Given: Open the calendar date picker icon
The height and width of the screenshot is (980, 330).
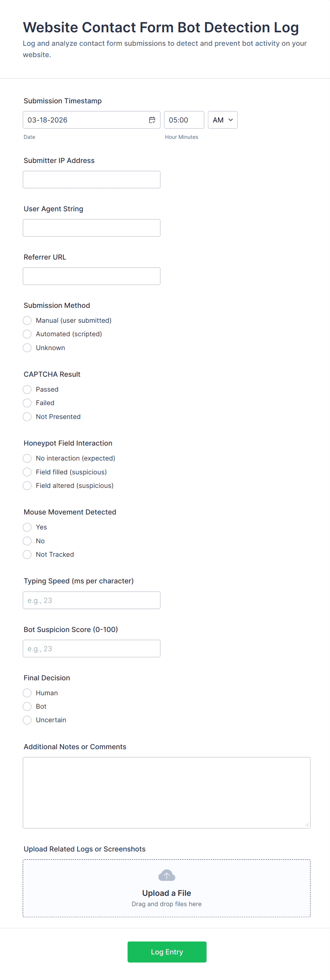Looking at the screenshot, I should [x=152, y=120].
